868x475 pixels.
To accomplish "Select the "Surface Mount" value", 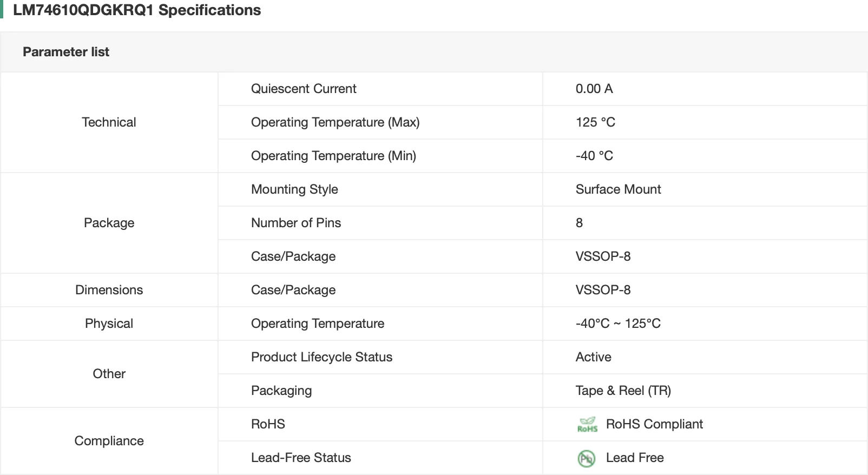I will (618, 189).
